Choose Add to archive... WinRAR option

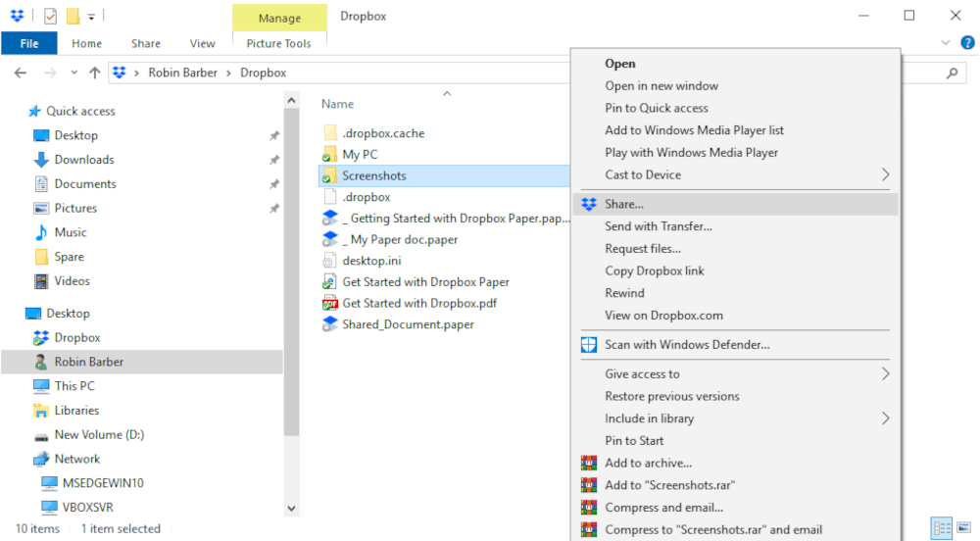point(735,463)
